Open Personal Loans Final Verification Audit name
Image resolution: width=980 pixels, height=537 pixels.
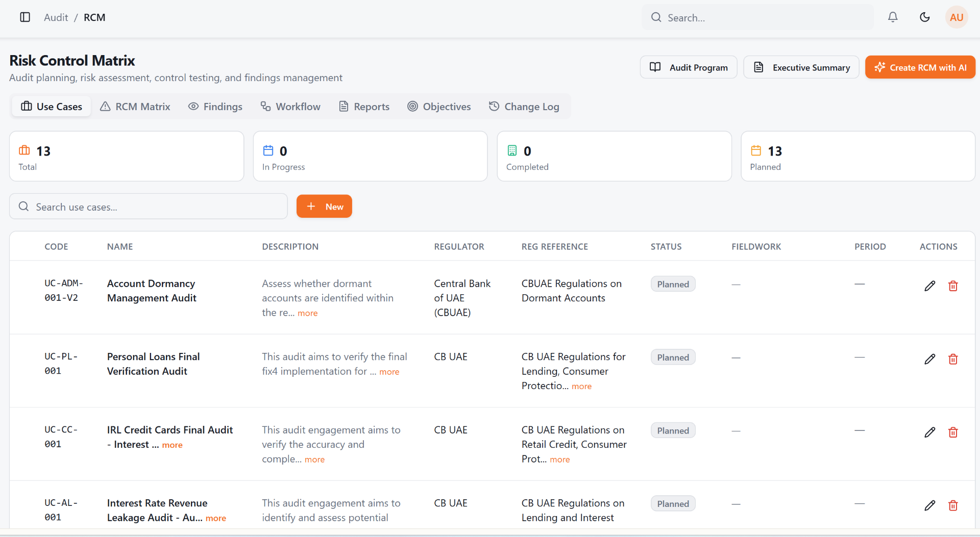pyautogui.click(x=153, y=364)
